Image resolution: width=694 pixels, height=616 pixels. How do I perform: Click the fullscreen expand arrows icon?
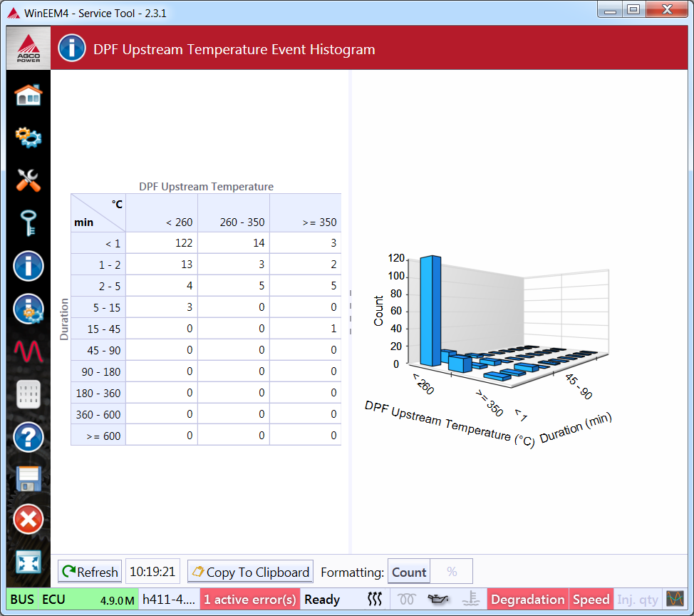coord(29,563)
